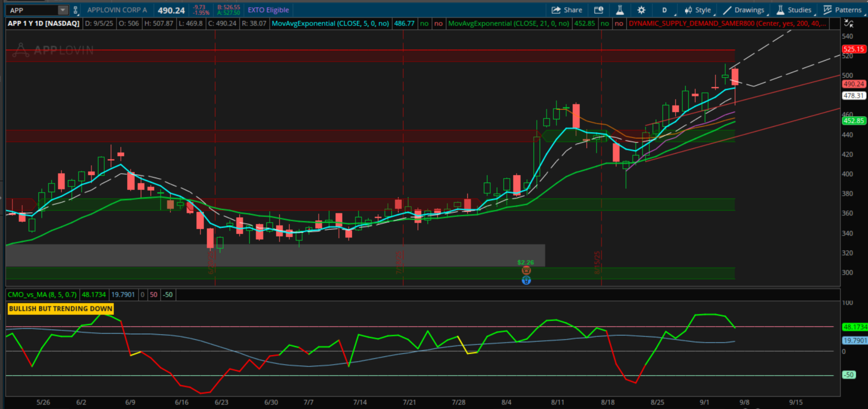Open the news and alerts book icon
The height and width of the screenshot is (409, 868).
coord(598,10)
